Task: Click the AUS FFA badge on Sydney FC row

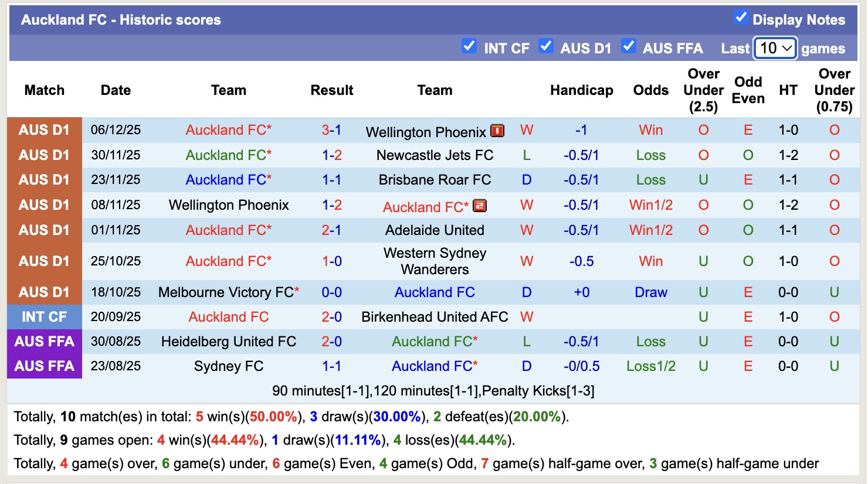Action: tap(44, 366)
